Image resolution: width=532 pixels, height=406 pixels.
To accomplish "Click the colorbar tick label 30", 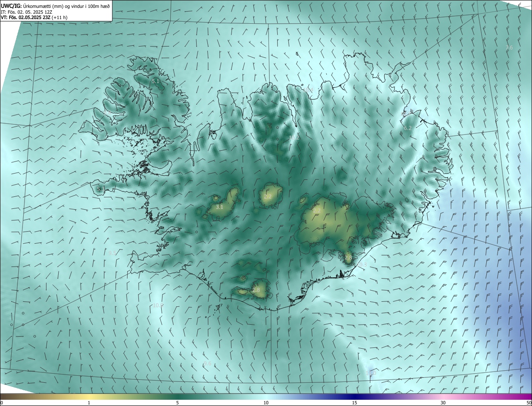I will 443,403.
